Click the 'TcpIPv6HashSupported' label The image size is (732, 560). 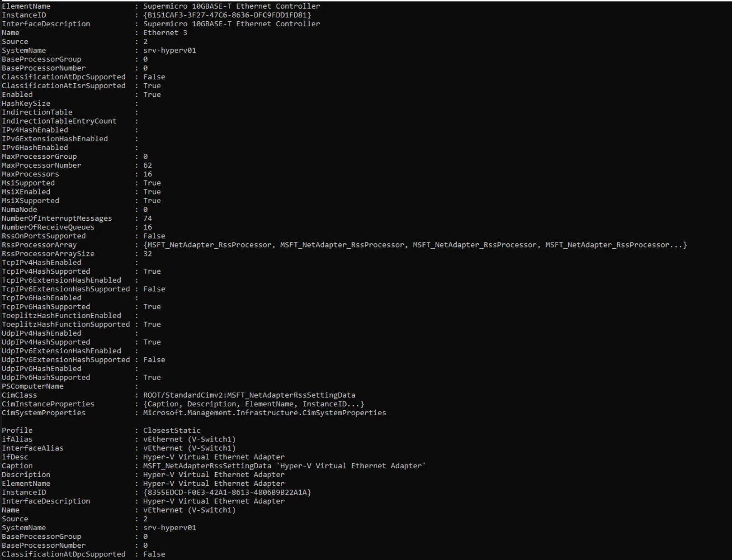(x=46, y=307)
